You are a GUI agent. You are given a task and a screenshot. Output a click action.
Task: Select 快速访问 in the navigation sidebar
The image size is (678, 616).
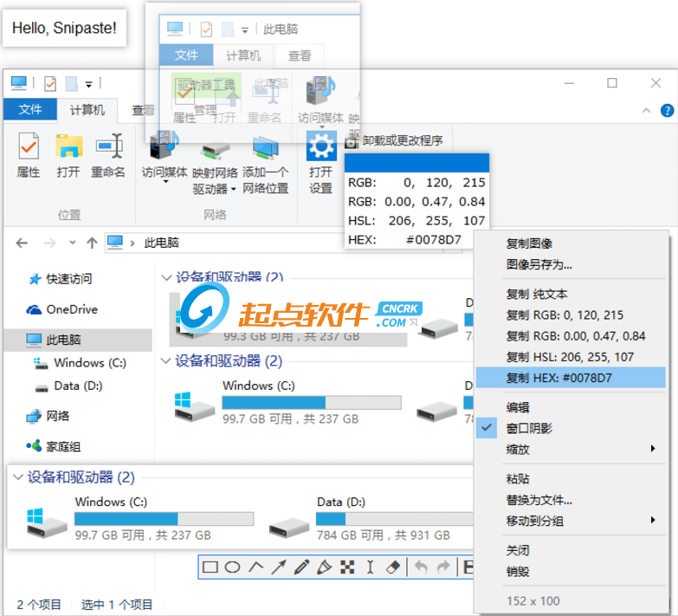pyautogui.click(x=61, y=279)
